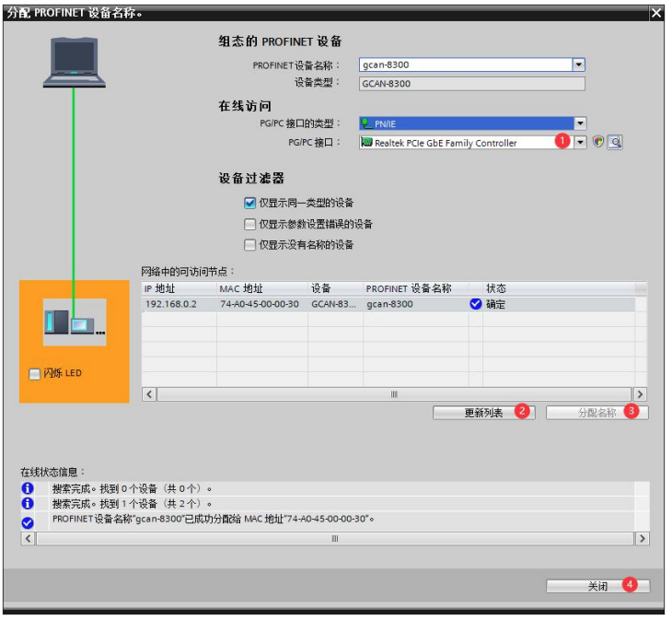Click the second info icon in online status

pos(28,503)
